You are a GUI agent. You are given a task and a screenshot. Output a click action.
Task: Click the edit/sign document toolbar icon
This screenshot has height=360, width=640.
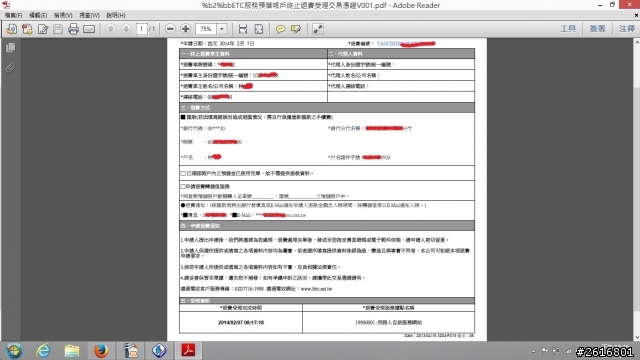click(43, 29)
